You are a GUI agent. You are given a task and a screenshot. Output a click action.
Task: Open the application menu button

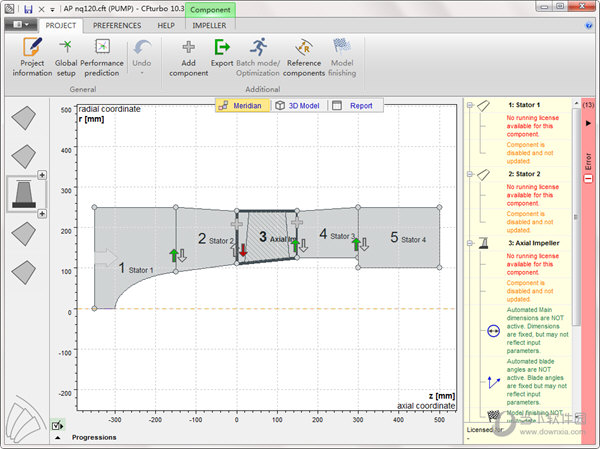21,25
